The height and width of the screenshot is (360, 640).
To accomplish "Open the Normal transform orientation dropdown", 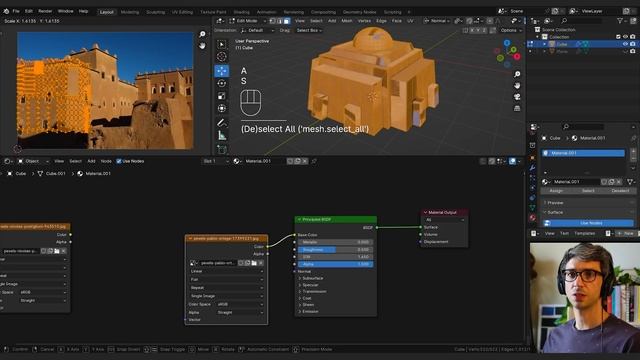I will coord(437,21).
